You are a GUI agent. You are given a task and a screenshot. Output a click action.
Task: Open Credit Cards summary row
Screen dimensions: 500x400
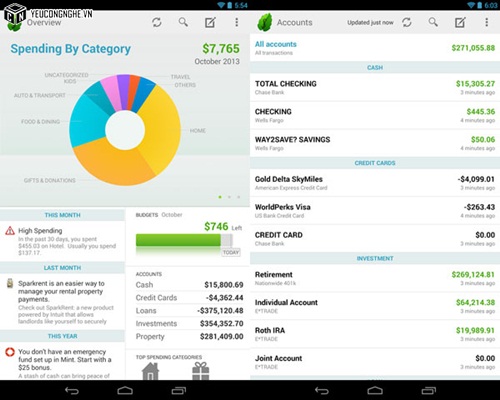click(189, 298)
